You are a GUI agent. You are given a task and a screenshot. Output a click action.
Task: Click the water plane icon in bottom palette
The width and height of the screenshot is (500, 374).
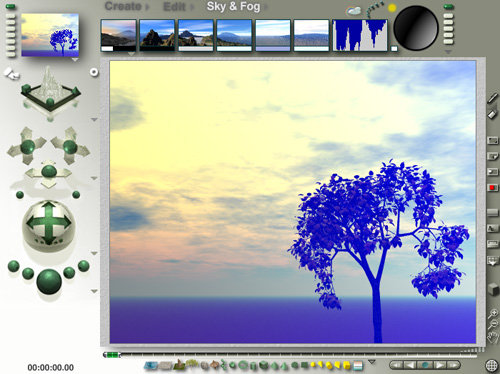[150, 366]
